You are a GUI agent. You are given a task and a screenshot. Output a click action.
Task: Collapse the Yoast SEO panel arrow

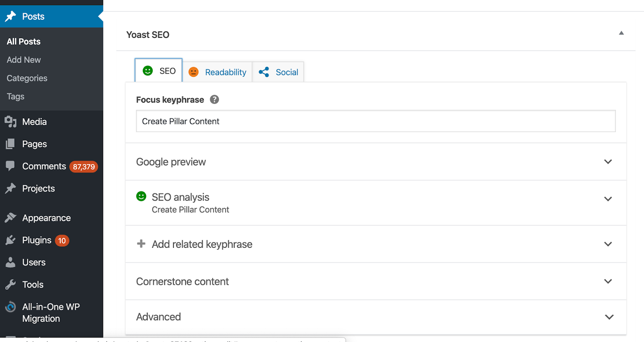pyautogui.click(x=621, y=33)
